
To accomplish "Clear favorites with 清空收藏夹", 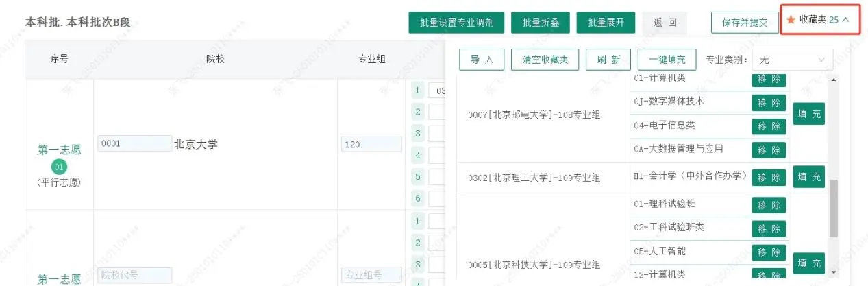I will tap(545, 60).
